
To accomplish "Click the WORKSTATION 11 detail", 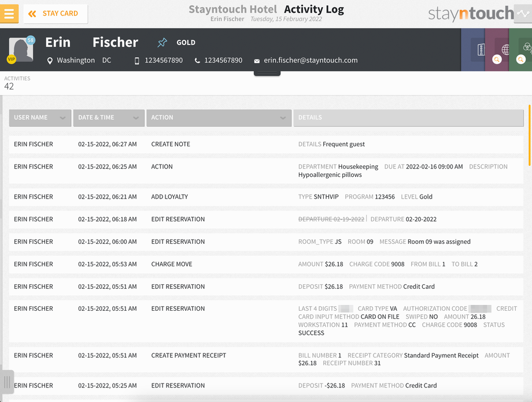I will (x=323, y=325).
